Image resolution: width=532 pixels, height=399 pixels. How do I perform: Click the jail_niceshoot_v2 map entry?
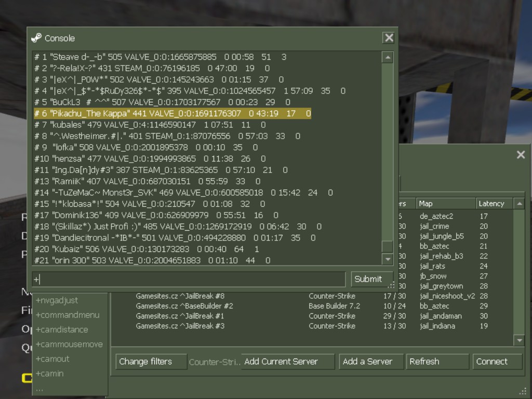point(447,296)
